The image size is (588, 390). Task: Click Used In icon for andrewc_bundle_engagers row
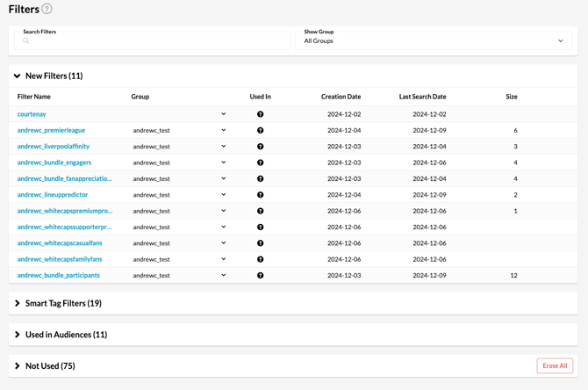[260, 162]
